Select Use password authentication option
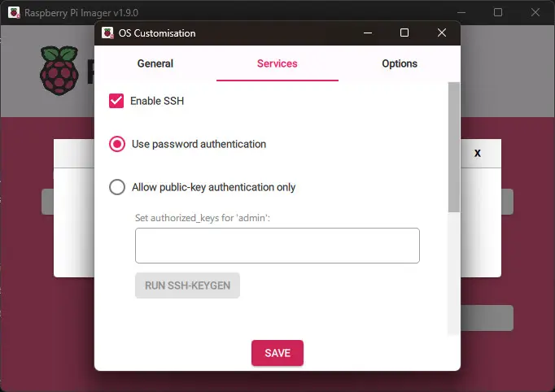Screen dimensions: 555x392 coord(117,144)
